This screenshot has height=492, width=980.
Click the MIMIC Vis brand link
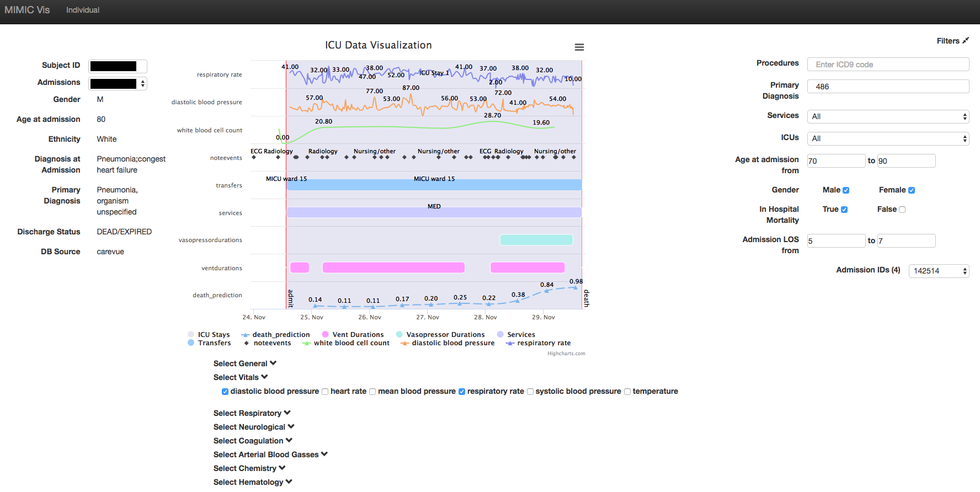coord(27,10)
